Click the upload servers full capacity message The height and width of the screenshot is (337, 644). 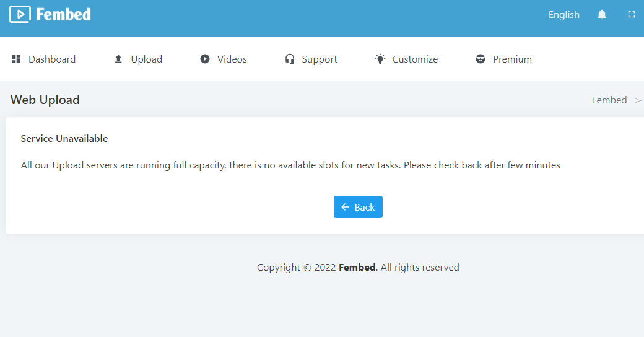290,165
